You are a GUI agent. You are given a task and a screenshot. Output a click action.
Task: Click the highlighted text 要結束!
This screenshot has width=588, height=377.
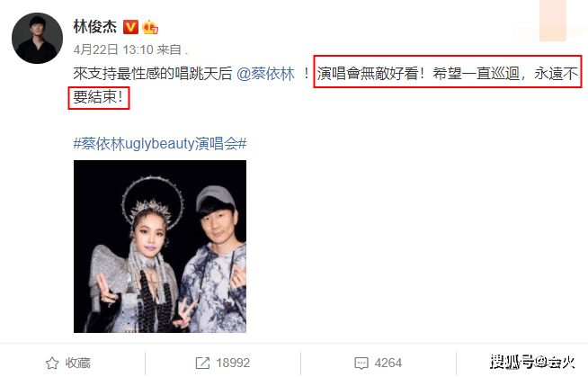pyautogui.click(x=98, y=97)
